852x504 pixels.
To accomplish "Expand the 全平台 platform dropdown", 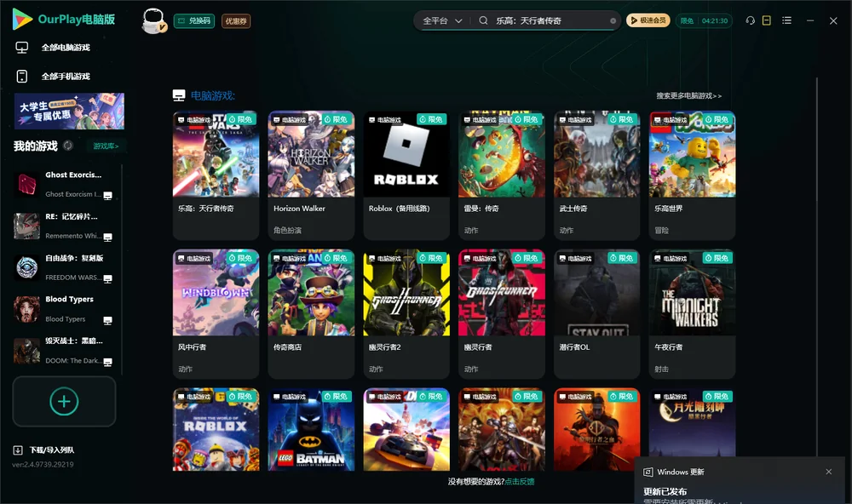I will click(442, 20).
